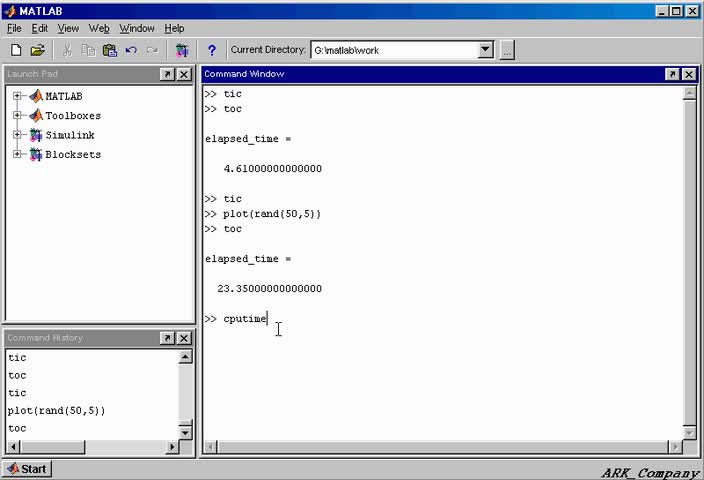
Task: Click Command Window scroll down arrow
Action: pos(689,432)
